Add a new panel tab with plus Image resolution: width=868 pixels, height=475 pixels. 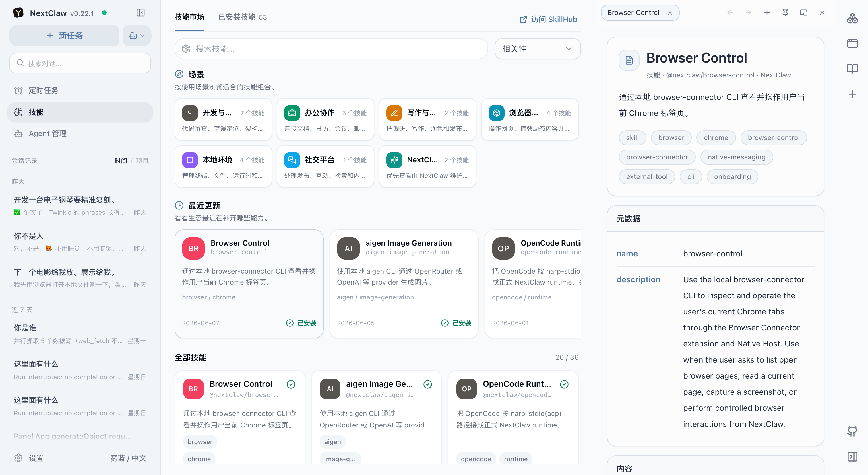point(767,13)
